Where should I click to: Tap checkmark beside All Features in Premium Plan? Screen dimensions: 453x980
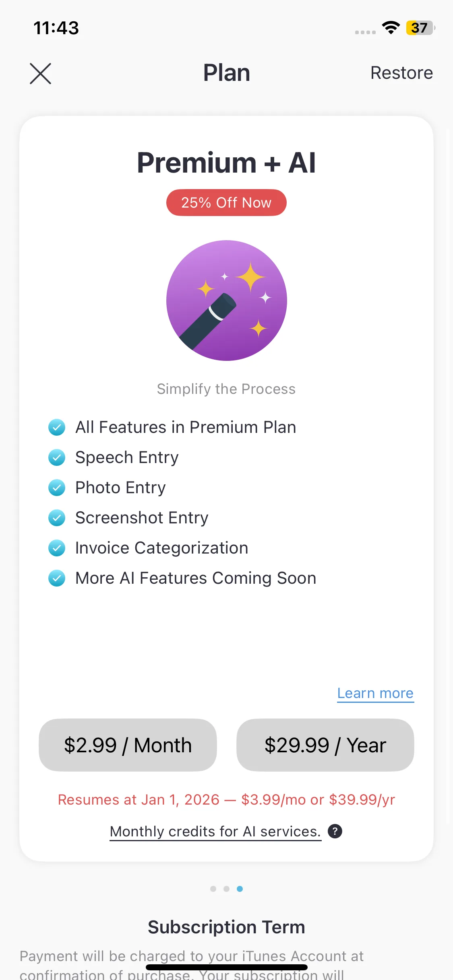pos(57,427)
